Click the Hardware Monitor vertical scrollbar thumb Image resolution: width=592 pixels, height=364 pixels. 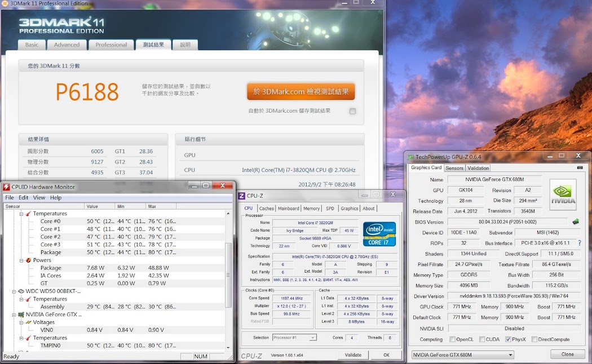point(228,275)
